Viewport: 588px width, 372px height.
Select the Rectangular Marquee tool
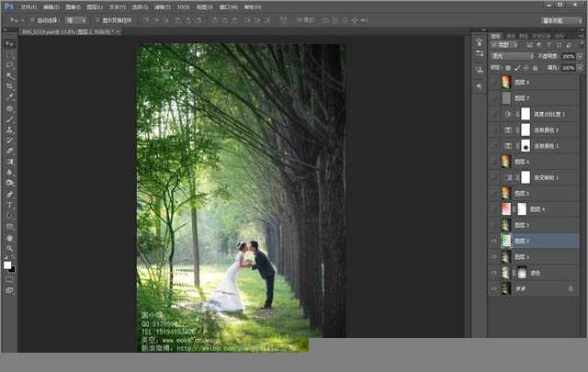[x=9, y=55]
